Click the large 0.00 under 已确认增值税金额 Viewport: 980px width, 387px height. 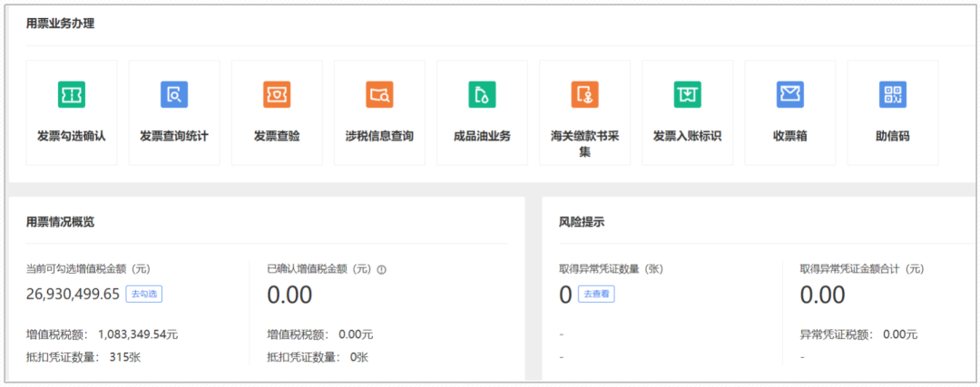[x=289, y=295]
